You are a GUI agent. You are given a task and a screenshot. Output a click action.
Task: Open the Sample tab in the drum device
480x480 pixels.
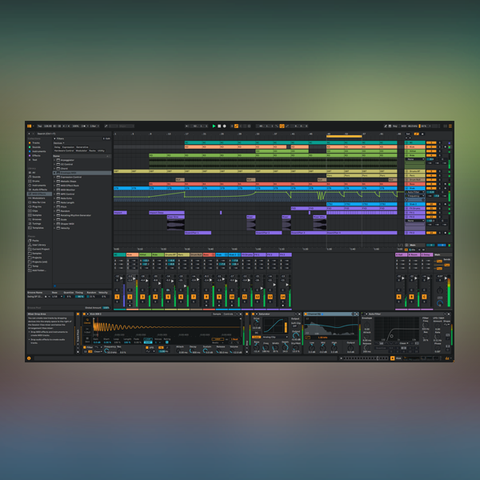click(217, 314)
